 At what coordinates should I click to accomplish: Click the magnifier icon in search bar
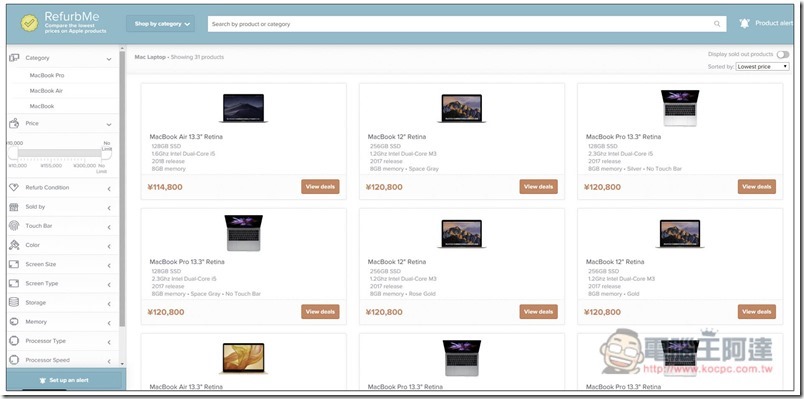(717, 24)
